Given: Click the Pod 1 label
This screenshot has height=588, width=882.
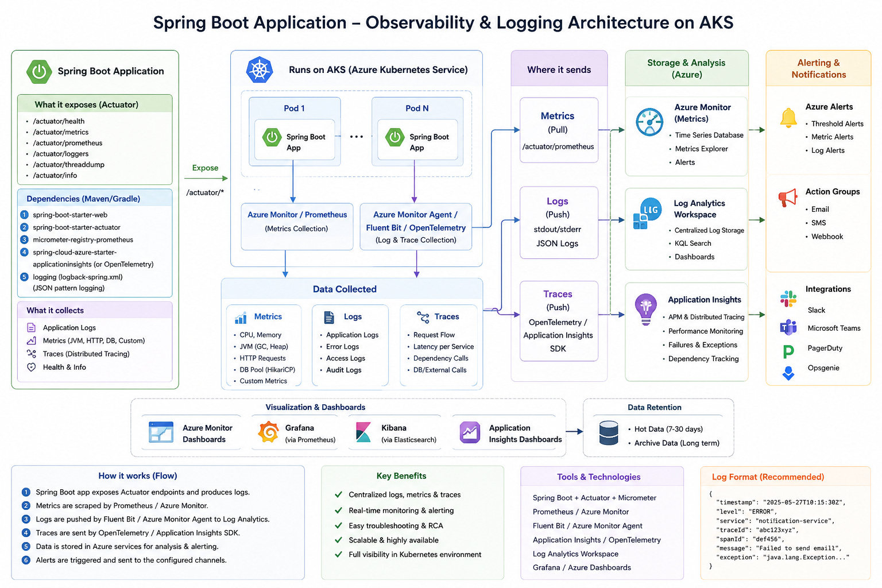Looking at the screenshot, I should pos(295,109).
